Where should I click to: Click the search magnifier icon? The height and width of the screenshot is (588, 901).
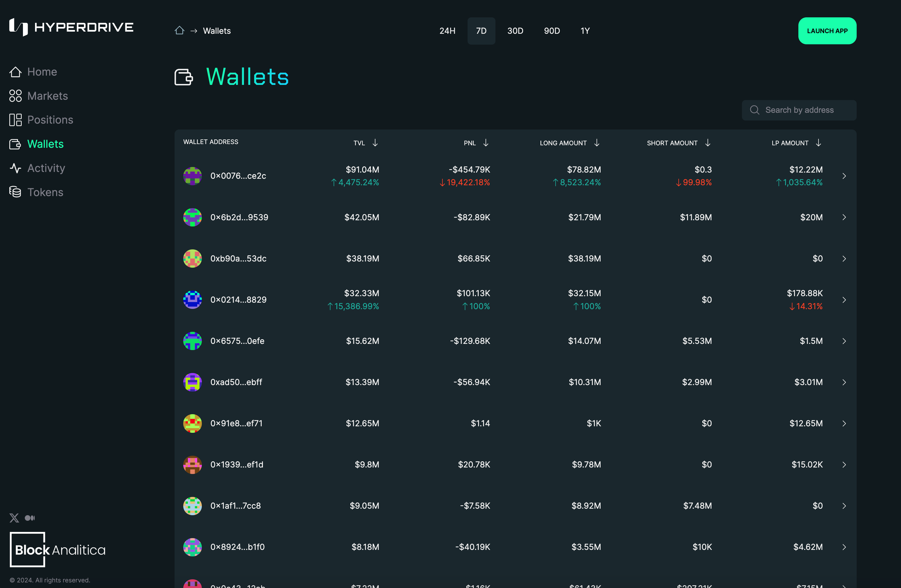point(754,110)
